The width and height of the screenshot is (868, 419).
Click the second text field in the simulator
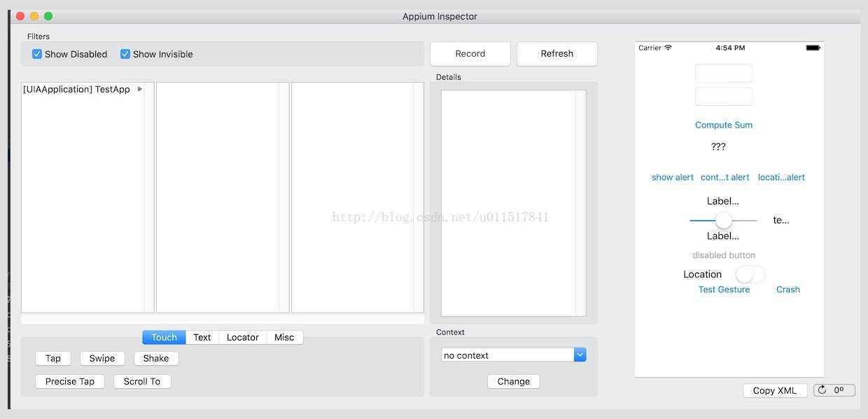[724, 96]
